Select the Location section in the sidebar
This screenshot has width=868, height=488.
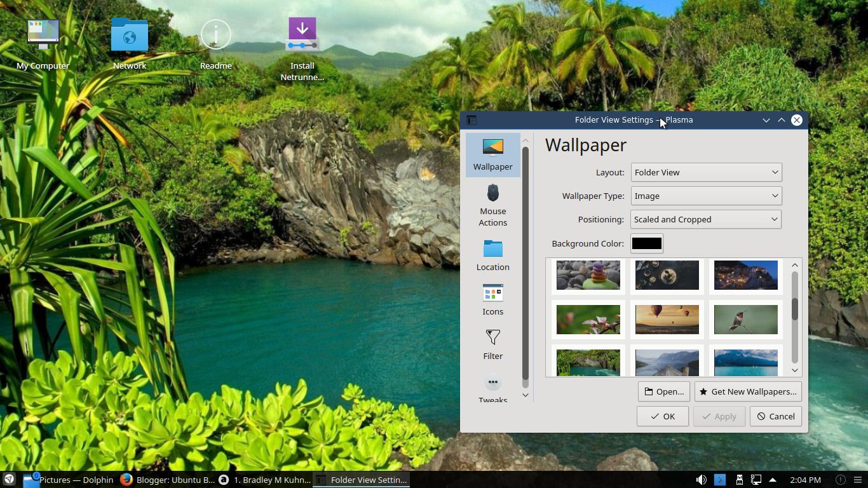pyautogui.click(x=492, y=254)
